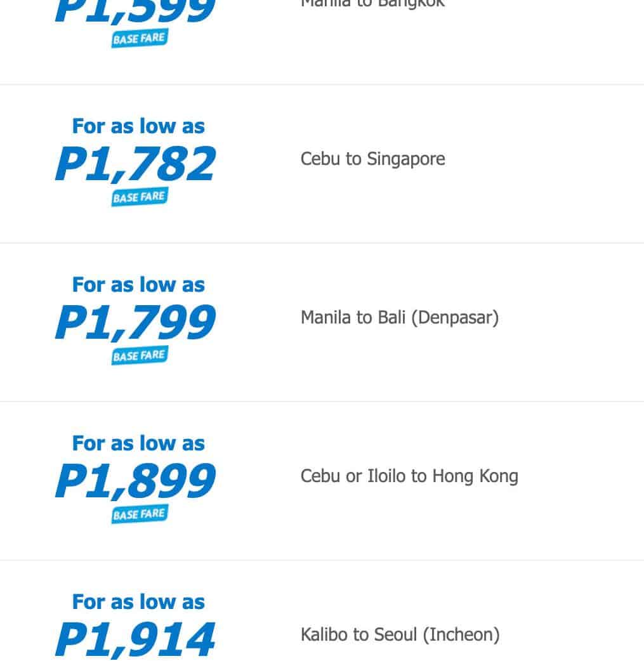The height and width of the screenshot is (661, 644).
Task: Click "For as low as" above P1,782
Action: click(138, 126)
